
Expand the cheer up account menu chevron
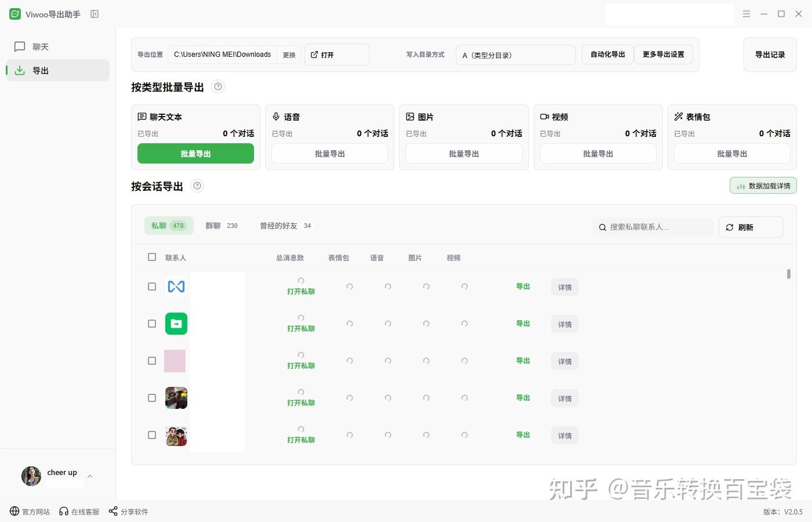(x=90, y=476)
